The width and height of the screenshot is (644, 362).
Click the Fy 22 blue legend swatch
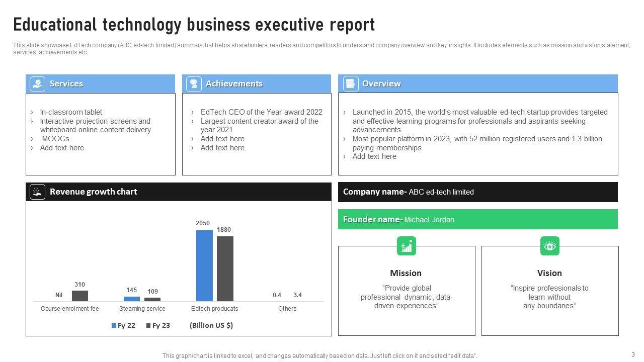[114, 326]
